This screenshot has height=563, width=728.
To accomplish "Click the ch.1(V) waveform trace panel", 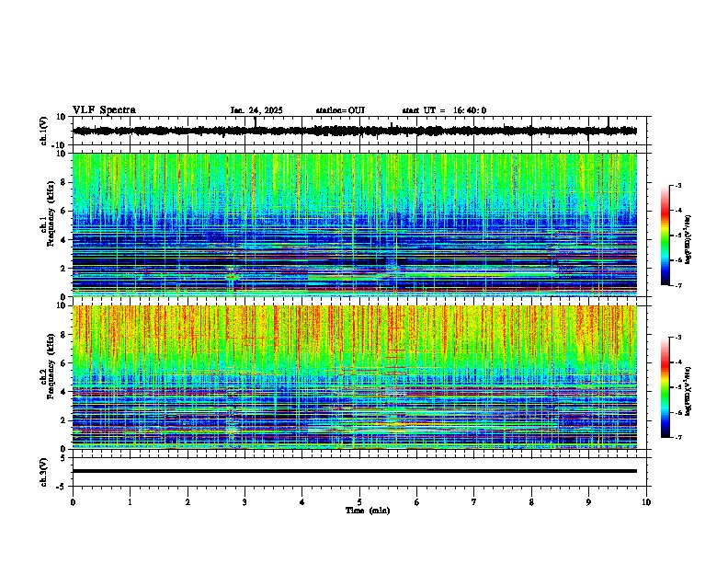I will [359, 131].
